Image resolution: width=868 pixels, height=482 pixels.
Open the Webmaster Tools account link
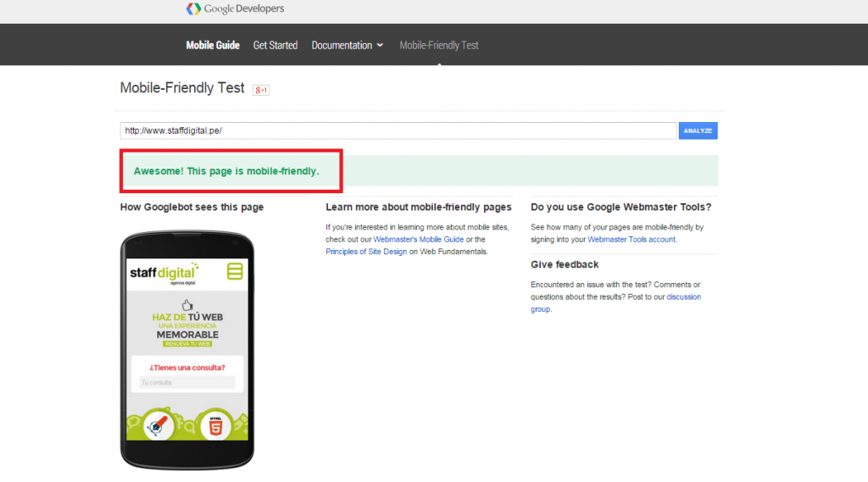[x=632, y=240]
